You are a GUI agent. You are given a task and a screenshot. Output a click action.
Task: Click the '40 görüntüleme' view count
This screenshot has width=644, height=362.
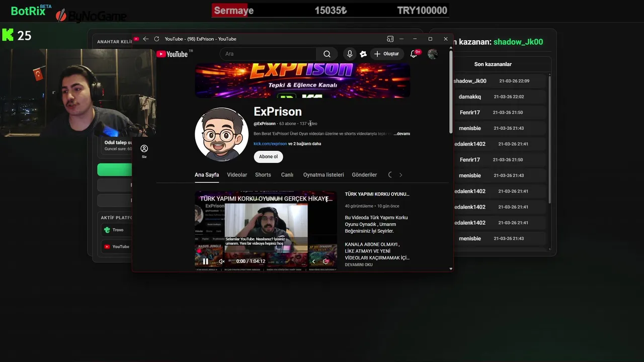359,206
